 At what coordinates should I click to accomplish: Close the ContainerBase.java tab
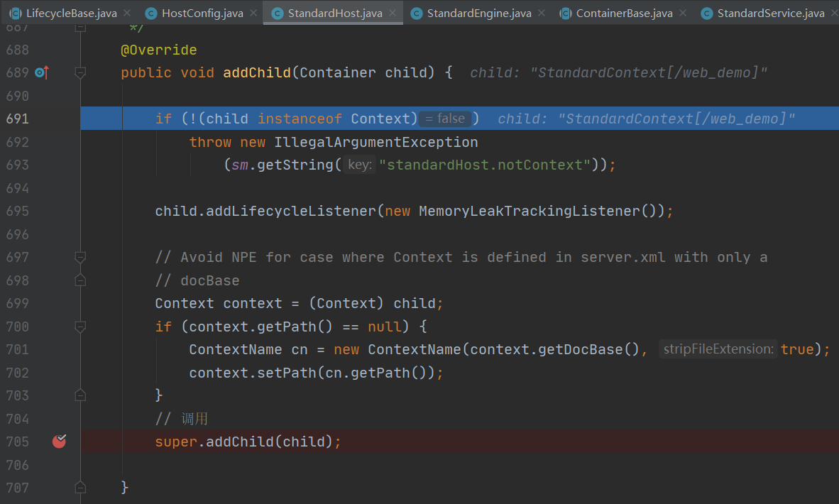pyautogui.click(x=683, y=13)
